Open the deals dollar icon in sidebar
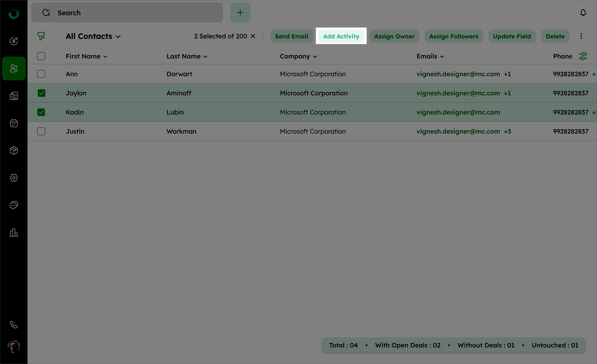The image size is (597, 364). [x=14, y=41]
